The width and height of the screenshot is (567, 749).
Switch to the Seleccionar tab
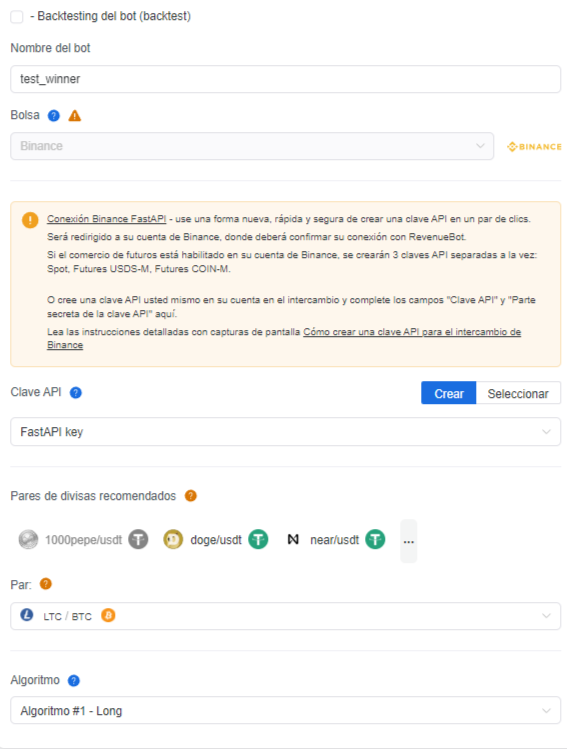click(x=518, y=393)
